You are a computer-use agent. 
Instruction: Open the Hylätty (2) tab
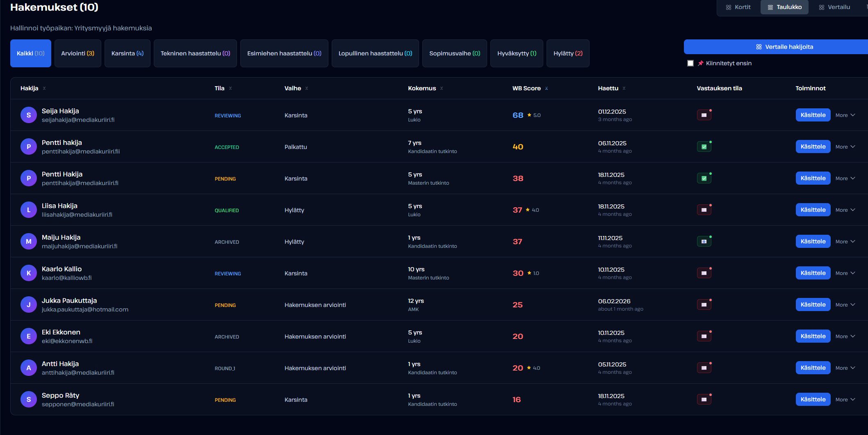coord(567,53)
